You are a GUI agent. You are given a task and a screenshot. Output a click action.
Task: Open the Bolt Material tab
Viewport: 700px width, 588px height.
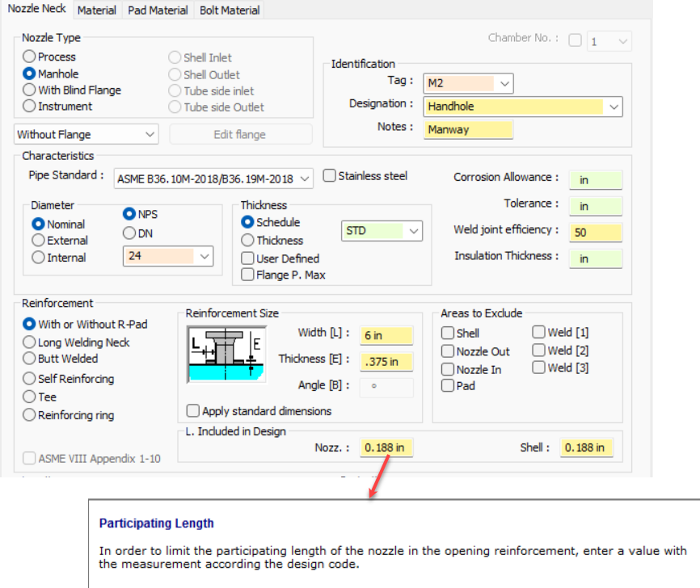[x=230, y=10]
